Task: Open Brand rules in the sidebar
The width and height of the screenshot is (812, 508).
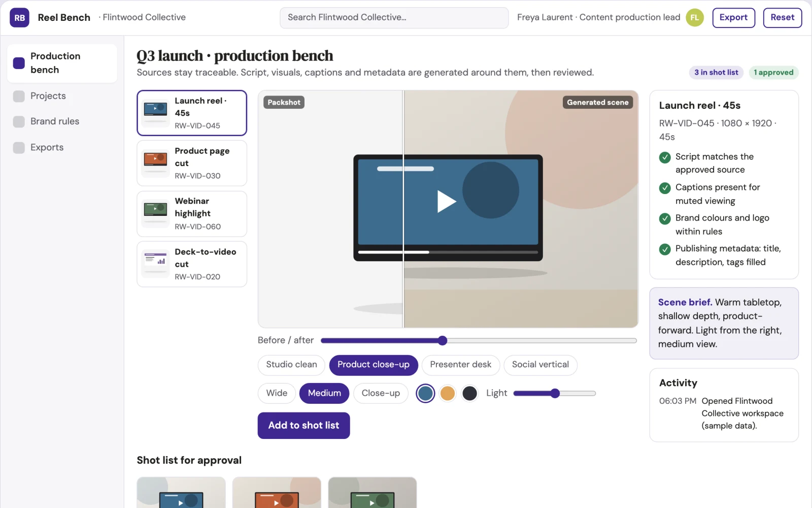Action: 62,121
